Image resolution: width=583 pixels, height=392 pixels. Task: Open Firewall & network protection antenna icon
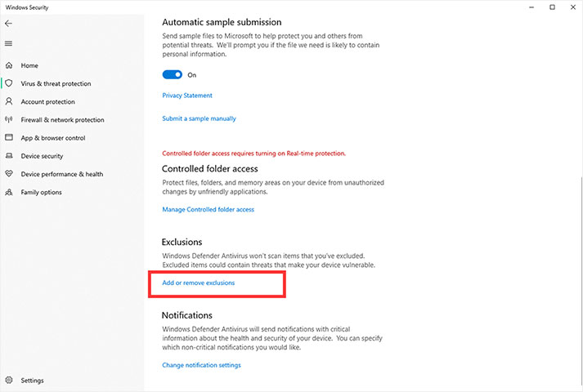coord(9,119)
